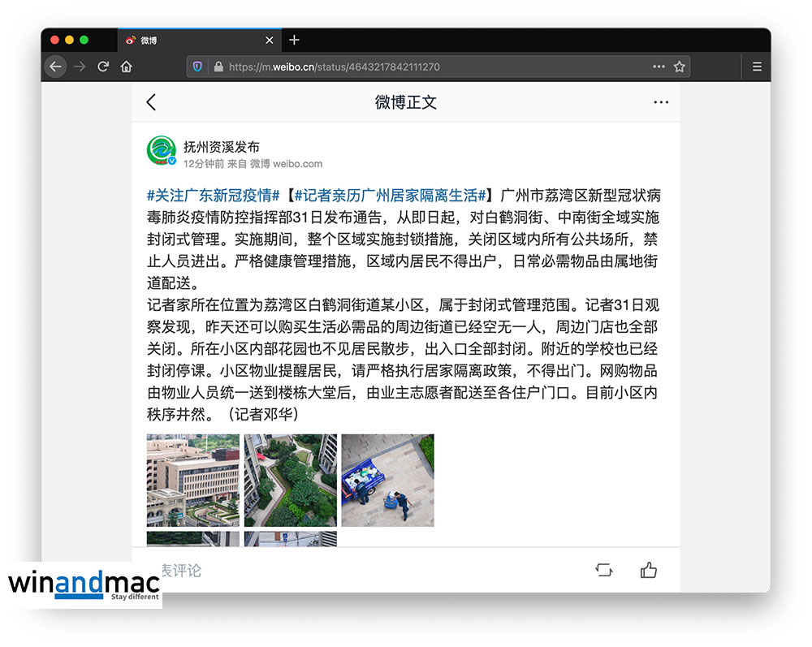The image size is (812, 647).
Task: Repost this Weibo post
Action: (x=604, y=570)
